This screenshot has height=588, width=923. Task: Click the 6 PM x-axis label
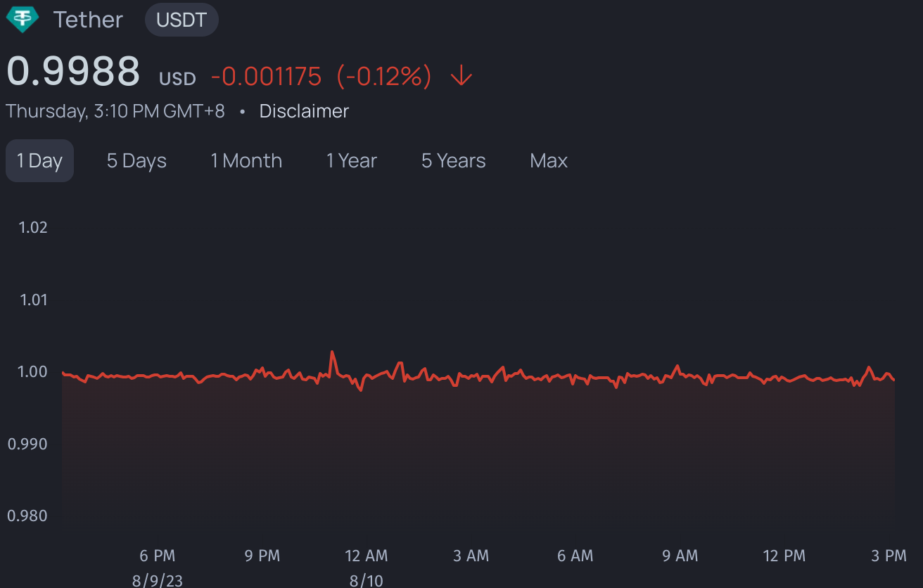coord(158,556)
